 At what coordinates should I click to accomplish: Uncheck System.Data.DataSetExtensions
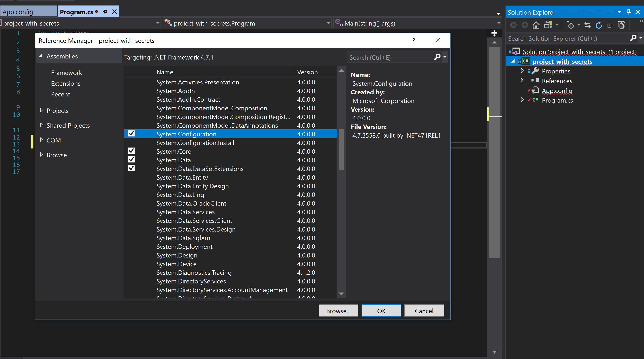131,168
